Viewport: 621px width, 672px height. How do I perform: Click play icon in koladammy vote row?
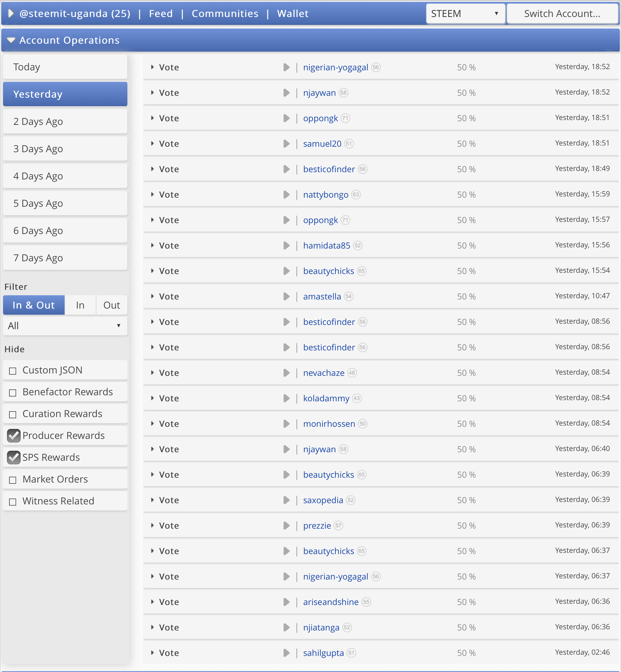tap(286, 398)
